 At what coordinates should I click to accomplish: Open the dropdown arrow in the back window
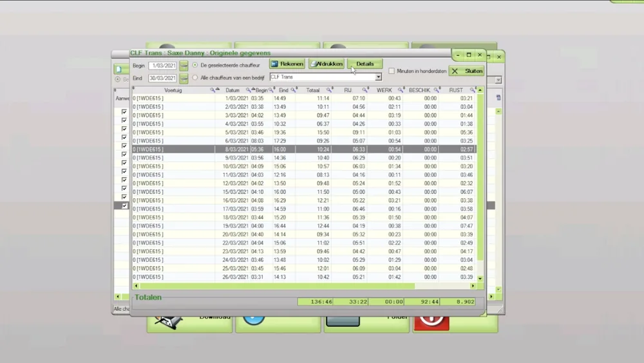(x=498, y=80)
